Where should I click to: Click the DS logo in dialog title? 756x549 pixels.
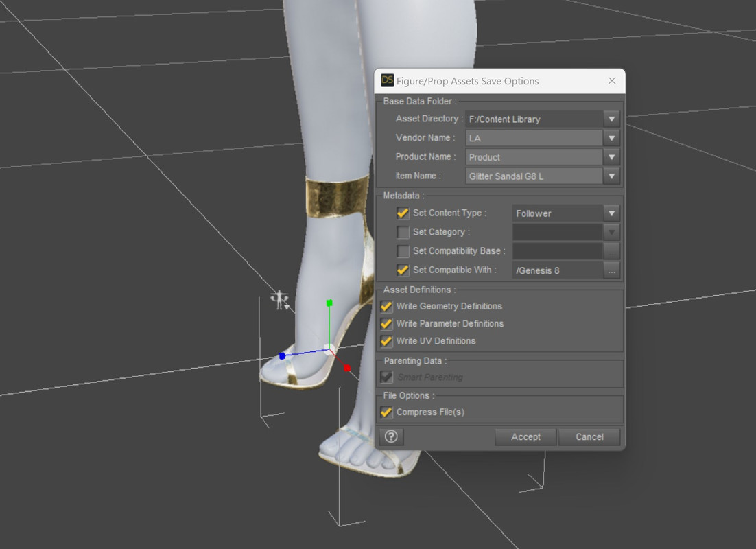[x=387, y=80]
